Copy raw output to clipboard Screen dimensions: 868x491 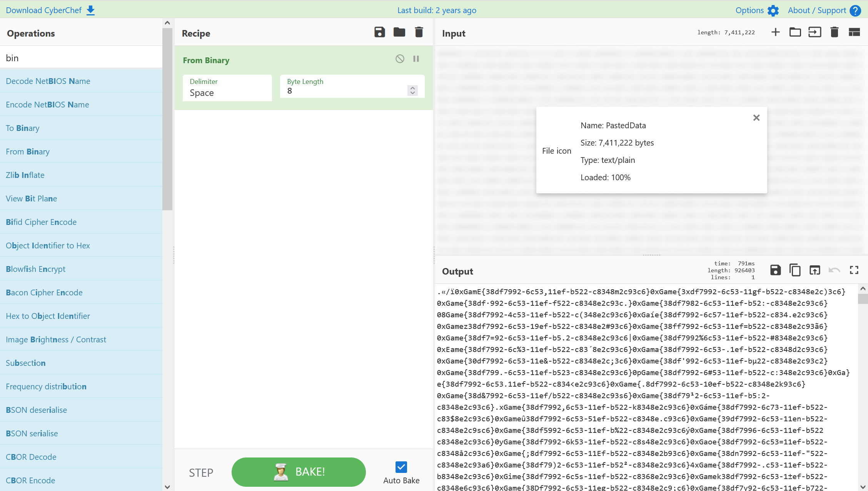(795, 270)
